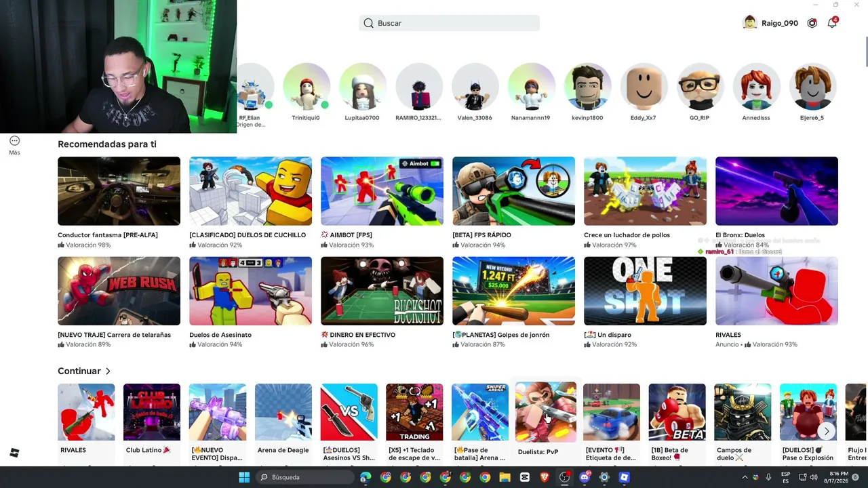Click ESP ES language indicator
Screen dimensions: 868x488
pos(786,477)
